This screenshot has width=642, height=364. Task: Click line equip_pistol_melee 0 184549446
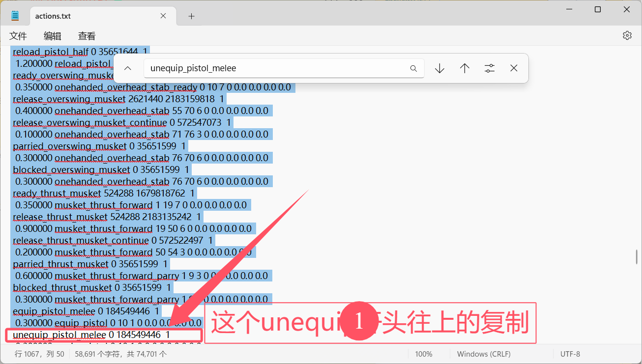86,311
